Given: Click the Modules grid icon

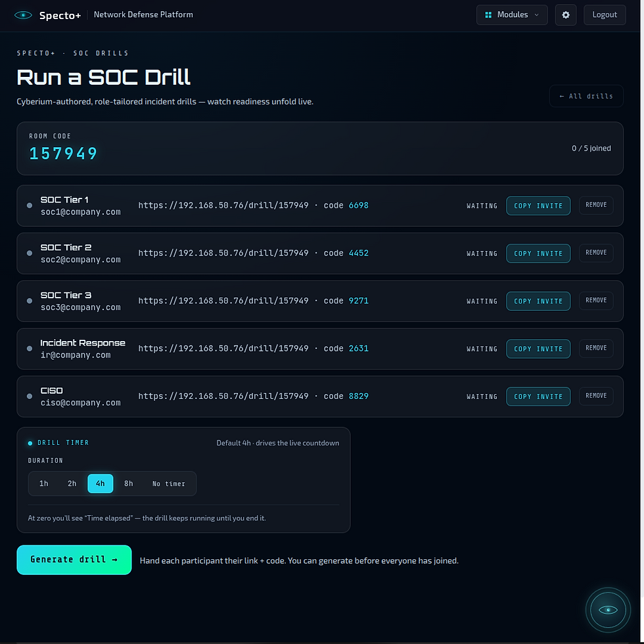Looking at the screenshot, I should [x=488, y=14].
